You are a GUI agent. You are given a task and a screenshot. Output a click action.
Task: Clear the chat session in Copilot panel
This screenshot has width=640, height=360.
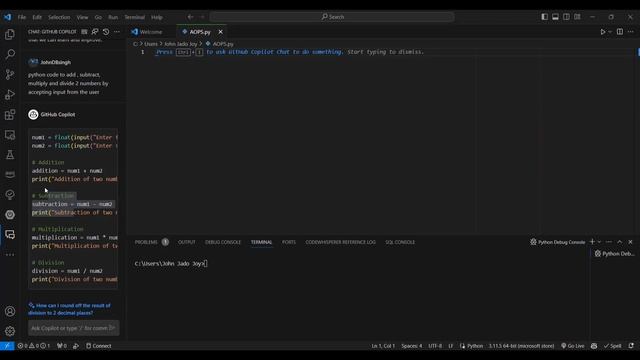pyautogui.click(x=84, y=32)
